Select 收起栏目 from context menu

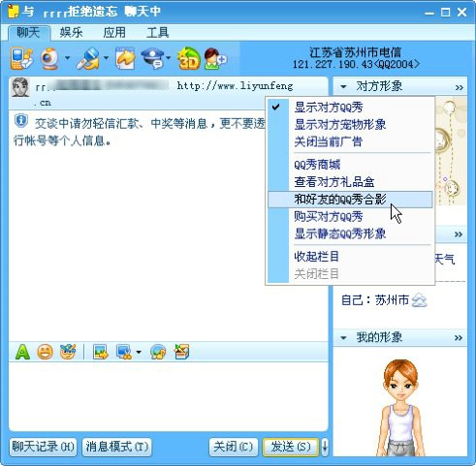(x=350, y=257)
